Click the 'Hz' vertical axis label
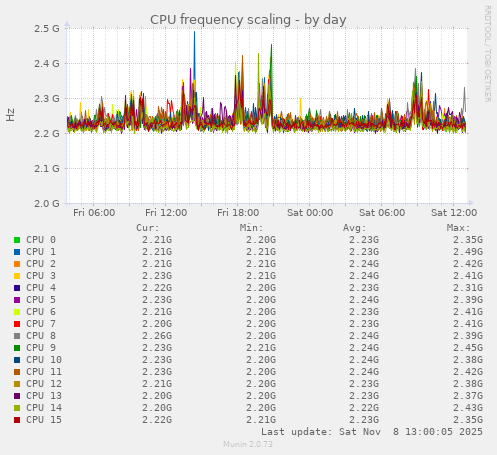497x455 pixels. [11, 115]
